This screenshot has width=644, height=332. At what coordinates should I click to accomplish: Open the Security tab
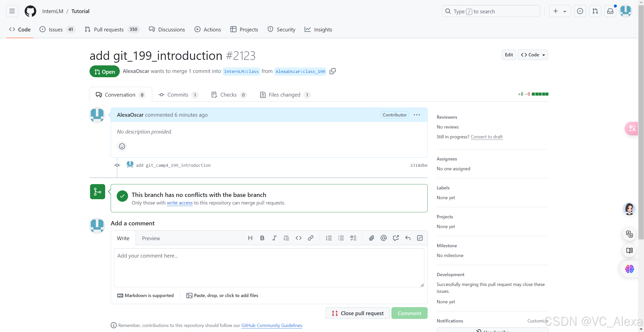(x=281, y=29)
